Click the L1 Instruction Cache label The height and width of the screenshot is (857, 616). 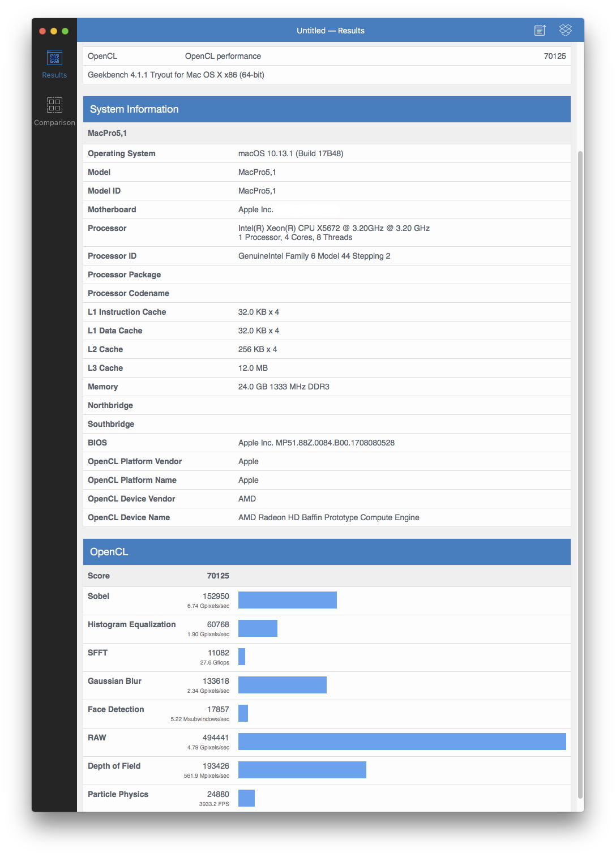coord(127,312)
